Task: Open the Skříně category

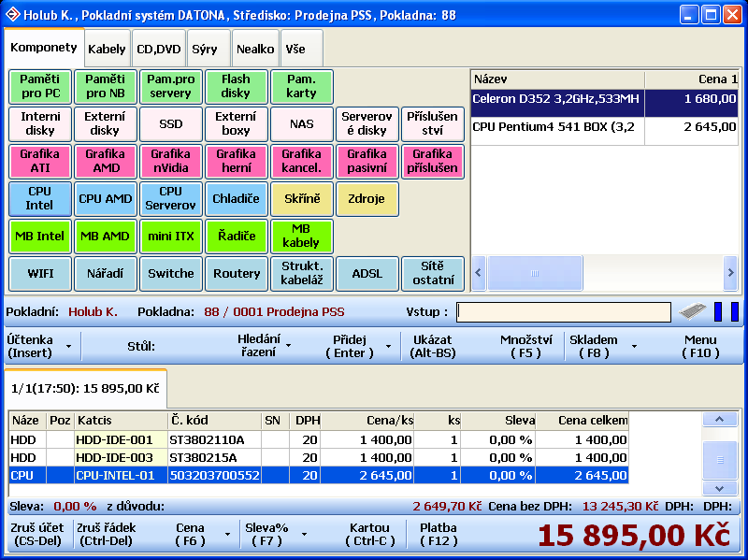Action: (x=301, y=198)
